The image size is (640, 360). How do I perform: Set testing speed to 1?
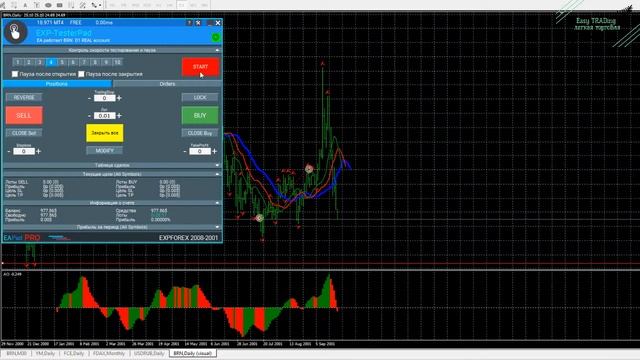pos(18,62)
